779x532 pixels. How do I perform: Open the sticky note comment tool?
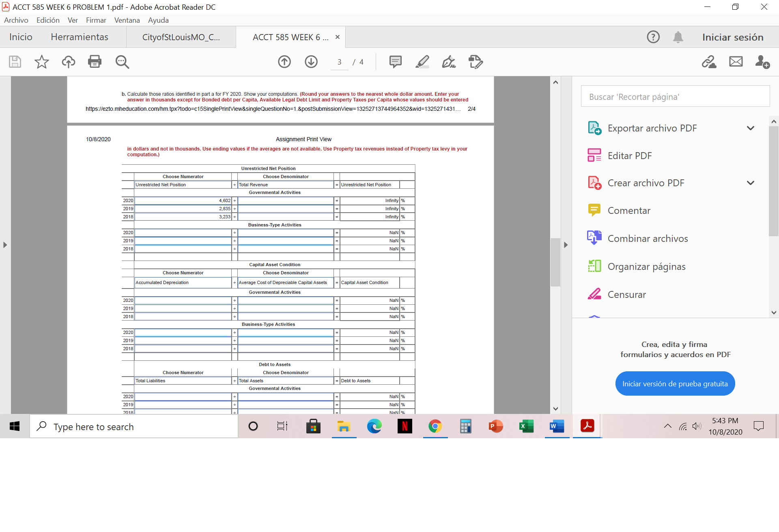(396, 62)
